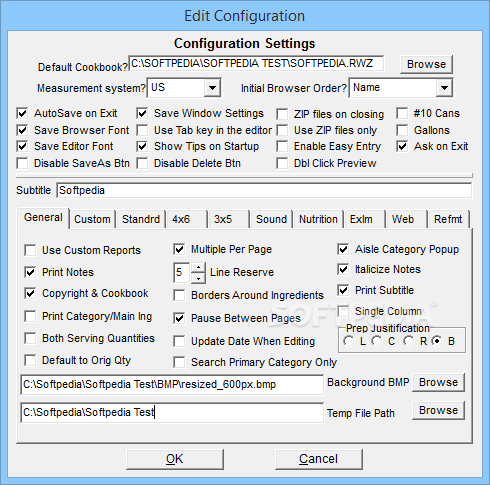Open Measurement system dropdown

point(212,88)
